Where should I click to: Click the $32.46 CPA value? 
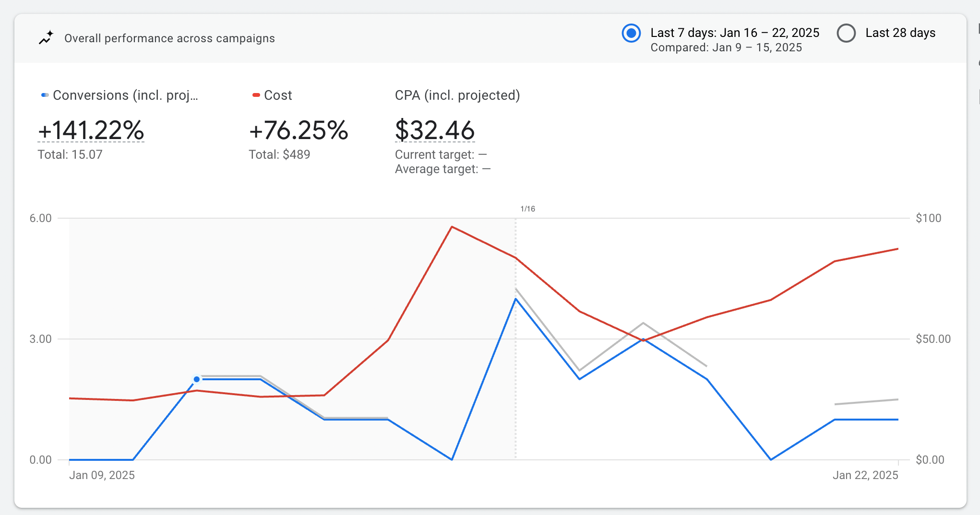point(435,130)
